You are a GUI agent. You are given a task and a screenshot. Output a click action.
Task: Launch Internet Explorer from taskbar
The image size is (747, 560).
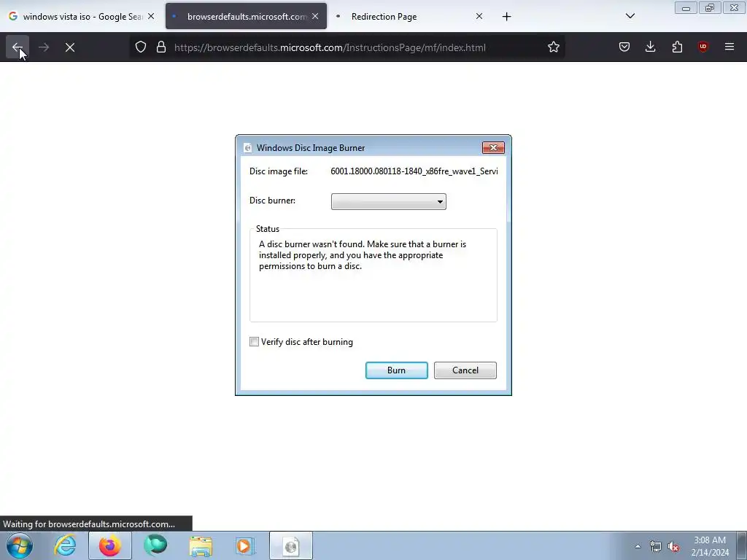65,545
